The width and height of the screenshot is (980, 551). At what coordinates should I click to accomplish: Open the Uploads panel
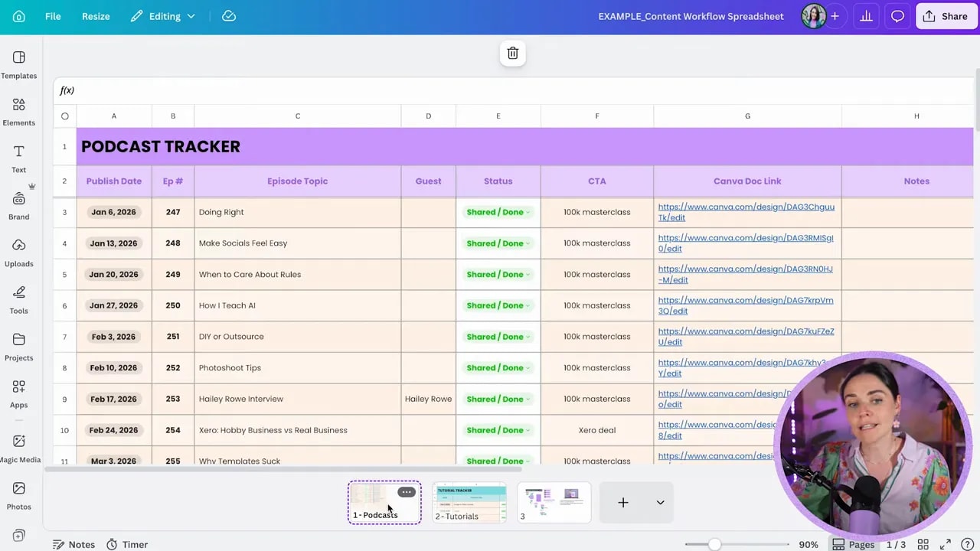19,253
